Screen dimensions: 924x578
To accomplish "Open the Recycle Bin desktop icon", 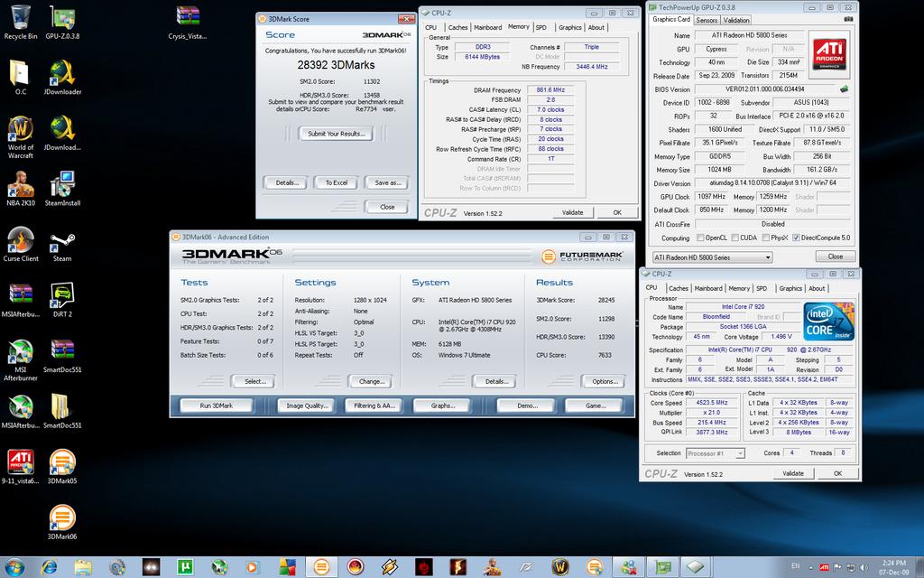I will [21, 23].
